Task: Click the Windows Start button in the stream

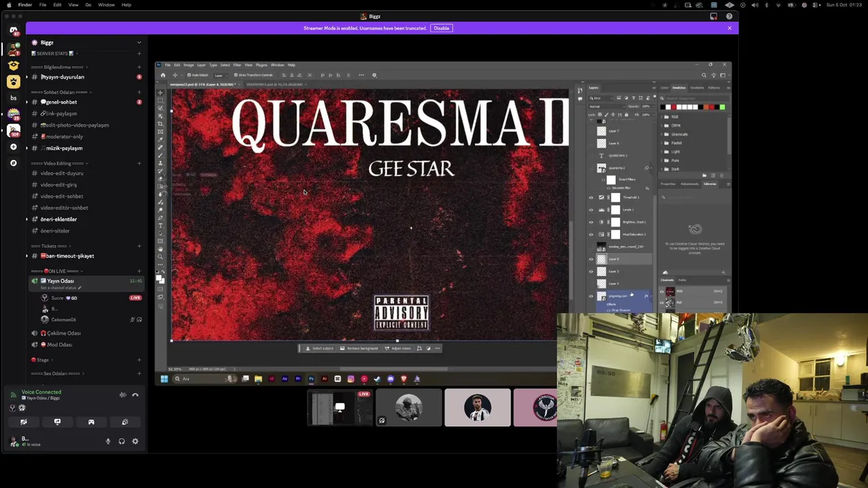Action: coord(164,379)
